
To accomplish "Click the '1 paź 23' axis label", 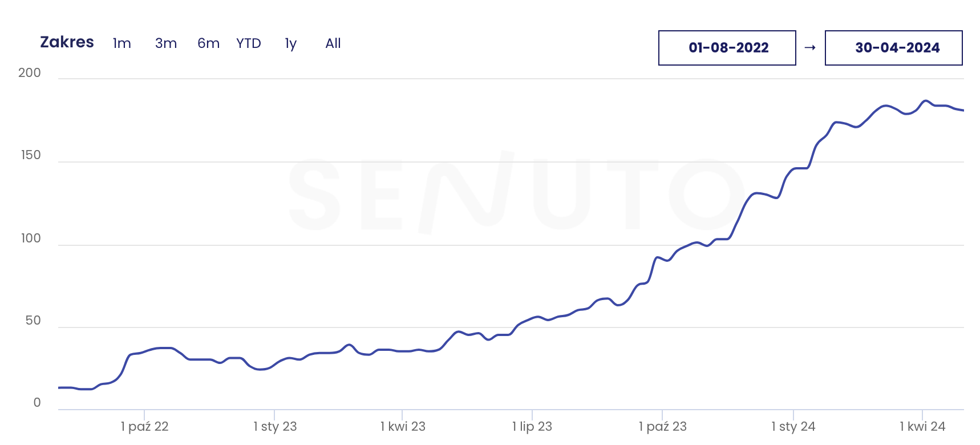I will tap(663, 426).
